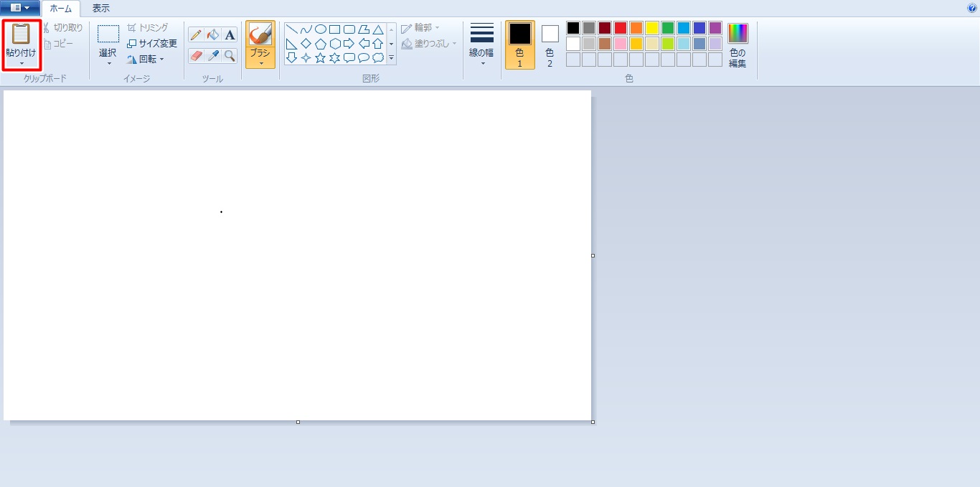
Task: Select the Pencil tool
Action: pyautogui.click(x=196, y=35)
